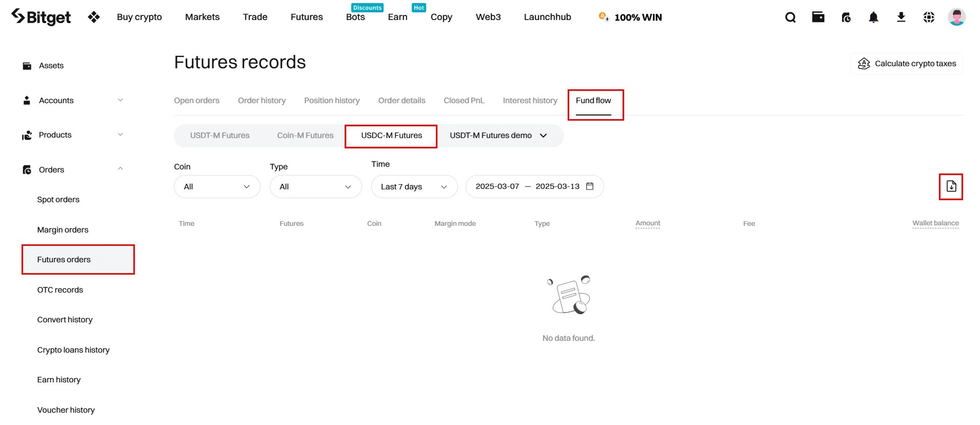Click the Amount column header
This screenshot has width=980, height=425.
click(x=648, y=223)
